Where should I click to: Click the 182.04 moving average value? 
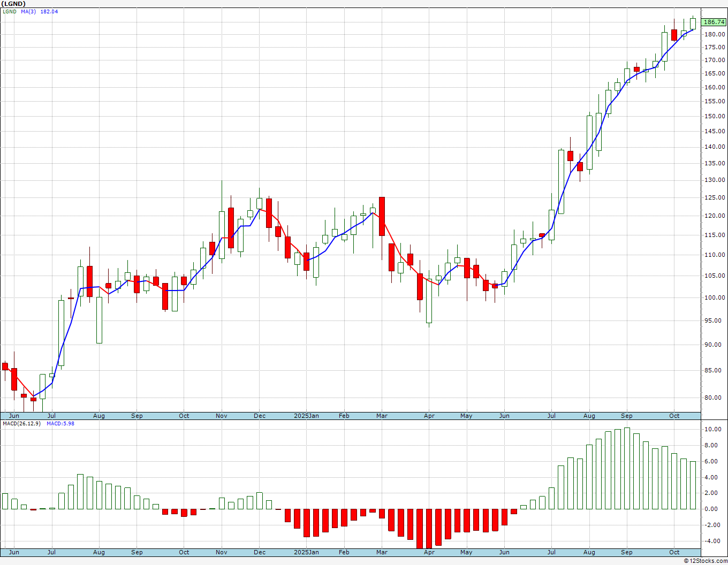[x=49, y=12]
